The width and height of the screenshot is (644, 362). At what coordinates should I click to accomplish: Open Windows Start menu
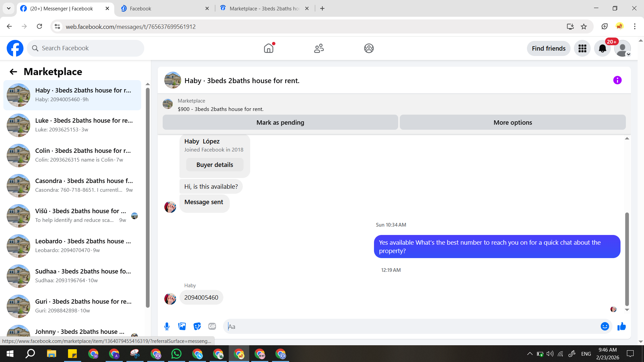click(x=10, y=354)
